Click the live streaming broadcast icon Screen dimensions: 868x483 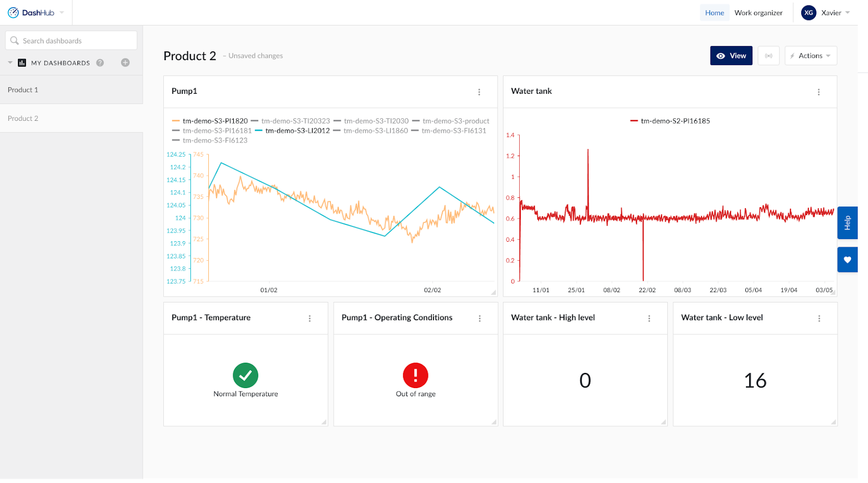768,56
